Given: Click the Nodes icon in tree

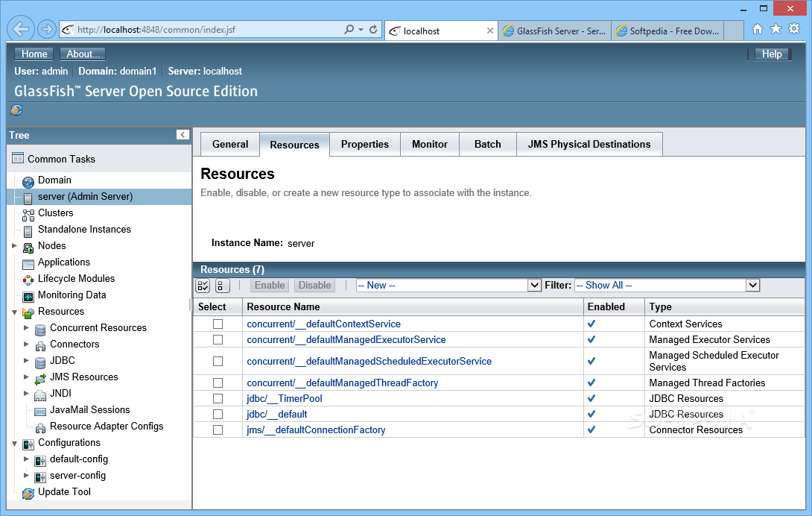Looking at the screenshot, I should point(28,248).
